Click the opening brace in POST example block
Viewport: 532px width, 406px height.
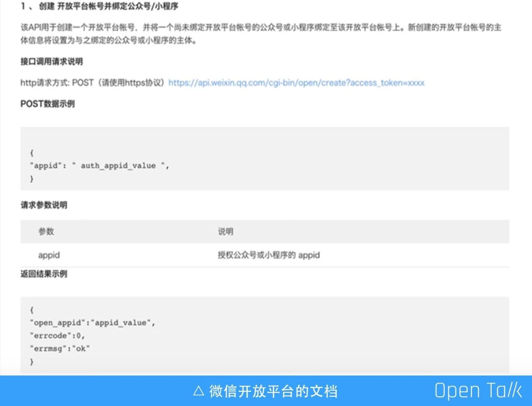click(32, 153)
